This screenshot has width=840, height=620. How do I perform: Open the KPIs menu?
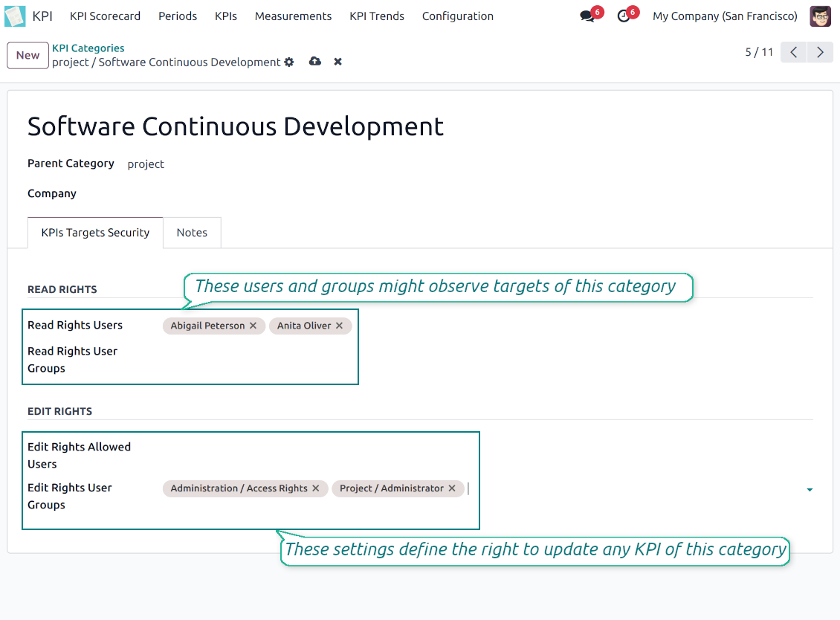226,16
